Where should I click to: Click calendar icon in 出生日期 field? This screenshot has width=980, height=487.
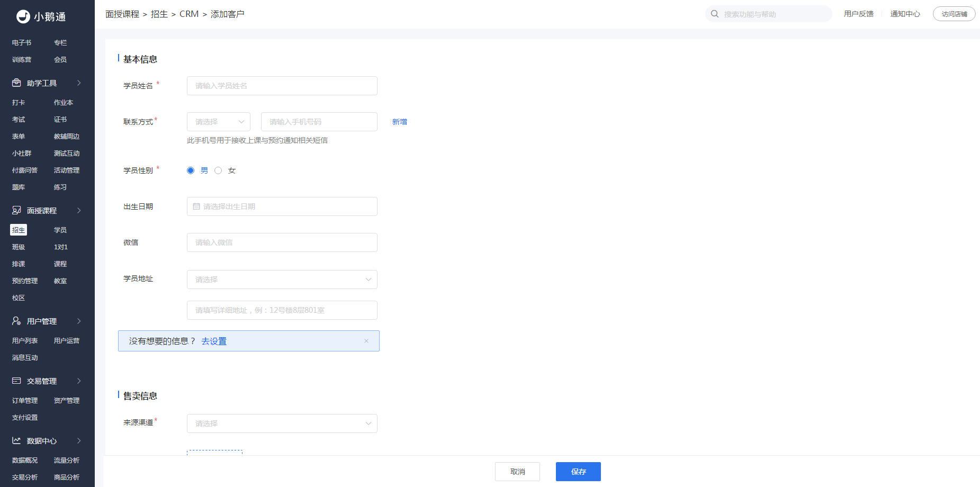pyautogui.click(x=196, y=206)
